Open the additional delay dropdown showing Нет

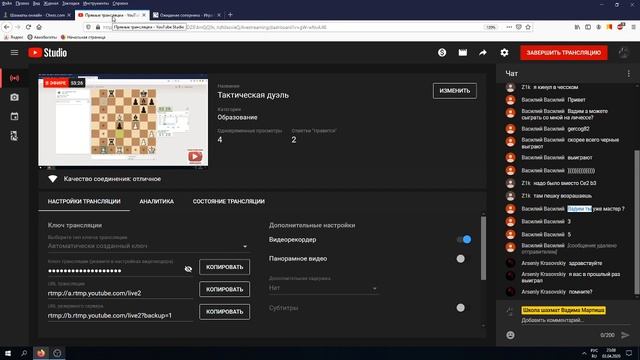click(x=323, y=288)
